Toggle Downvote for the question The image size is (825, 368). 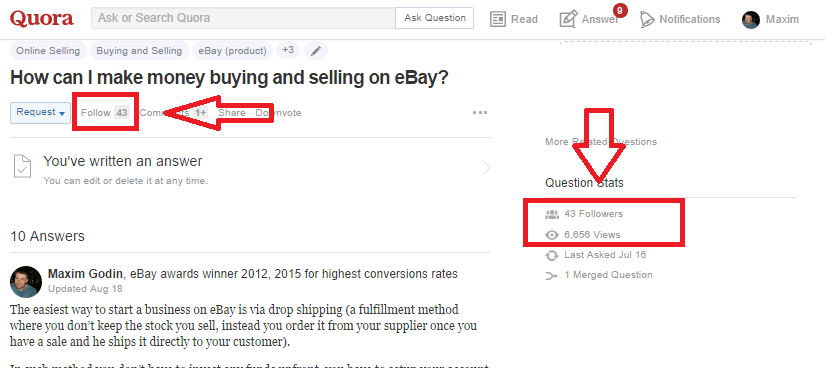[278, 113]
